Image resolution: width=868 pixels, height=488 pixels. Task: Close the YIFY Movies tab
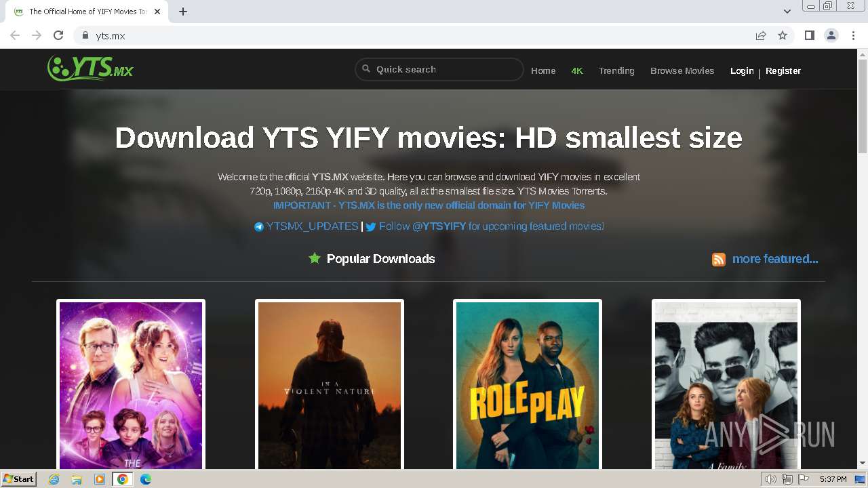tap(157, 12)
